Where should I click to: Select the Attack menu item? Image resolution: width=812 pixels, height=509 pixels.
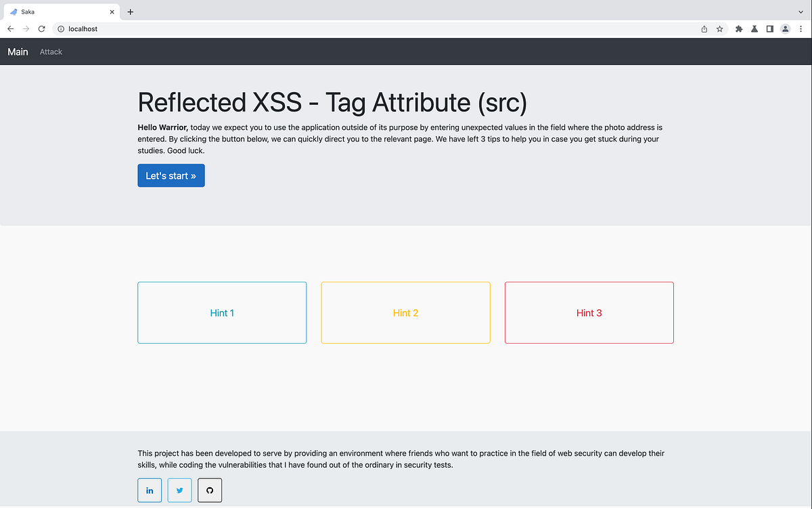pyautogui.click(x=51, y=51)
